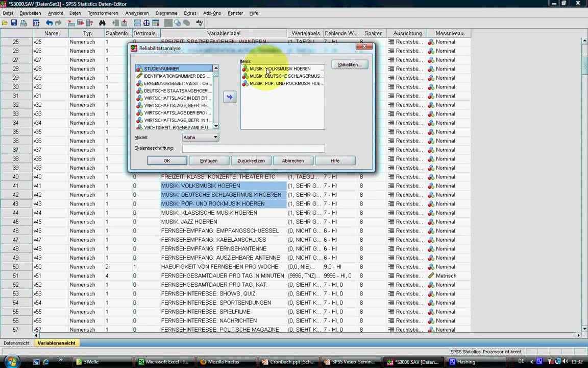
Task: Open Mozilla Firefox from the taskbar
Action: click(x=226, y=362)
